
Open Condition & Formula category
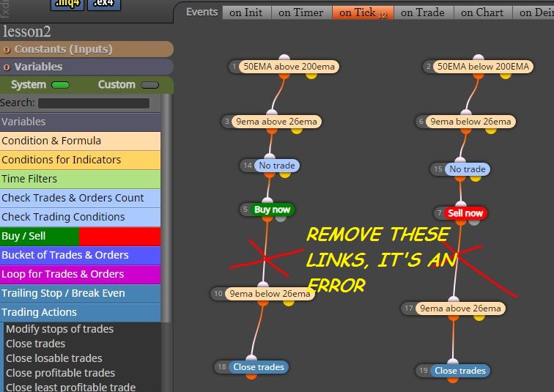pyautogui.click(x=80, y=141)
